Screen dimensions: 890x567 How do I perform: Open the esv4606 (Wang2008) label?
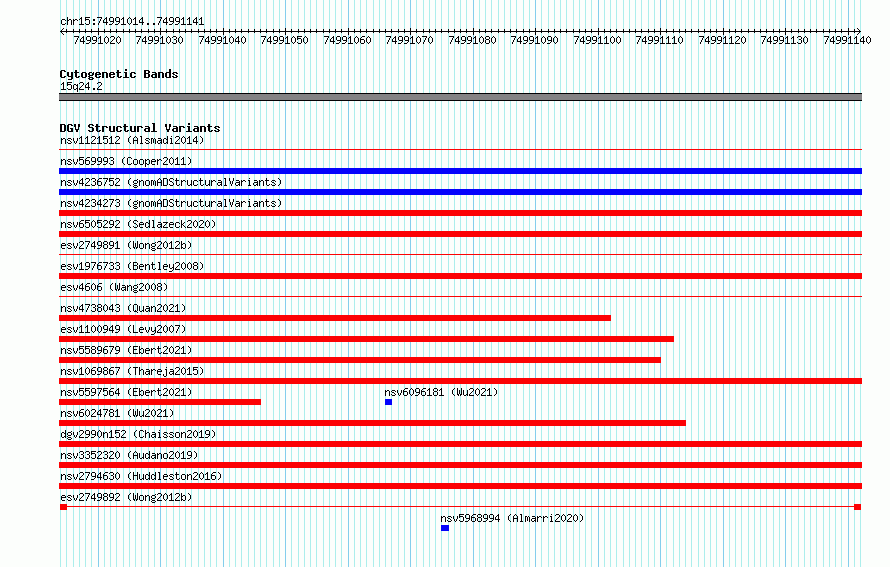(114, 287)
